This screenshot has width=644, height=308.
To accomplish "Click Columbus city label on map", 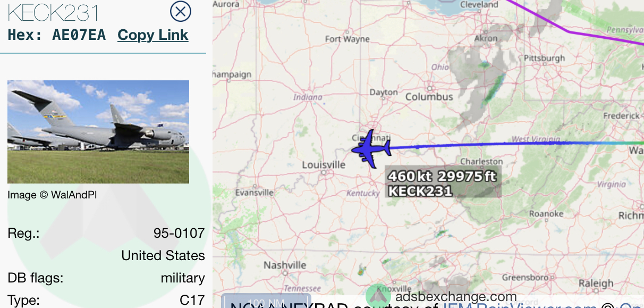I will [429, 97].
